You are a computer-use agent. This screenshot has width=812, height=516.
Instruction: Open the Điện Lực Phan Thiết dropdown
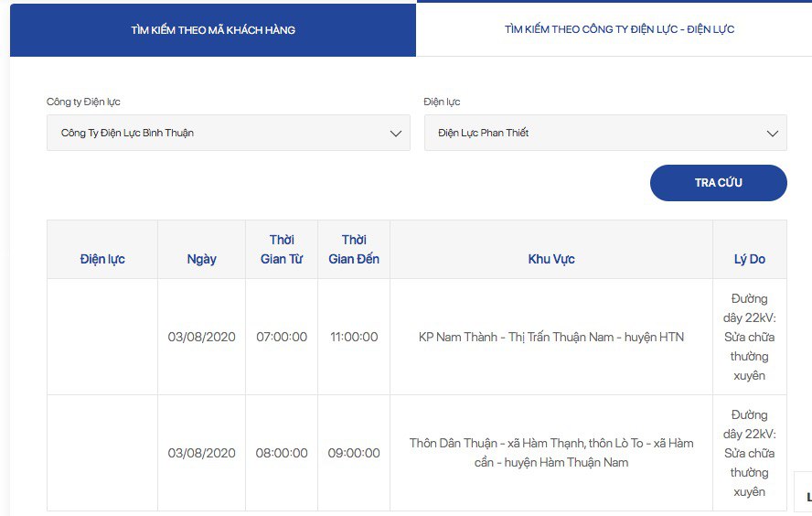tap(605, 133)
